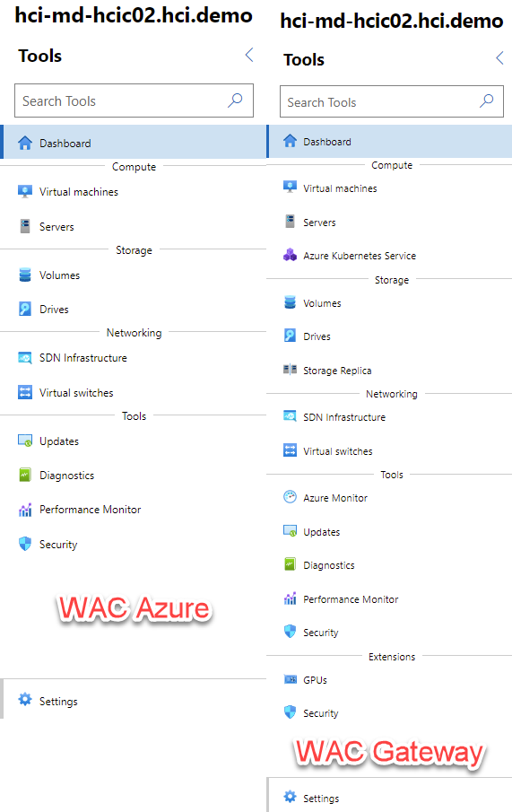
Task: Open Performance Monitor label in WAC Azure panel
Action: click(90, 510)
